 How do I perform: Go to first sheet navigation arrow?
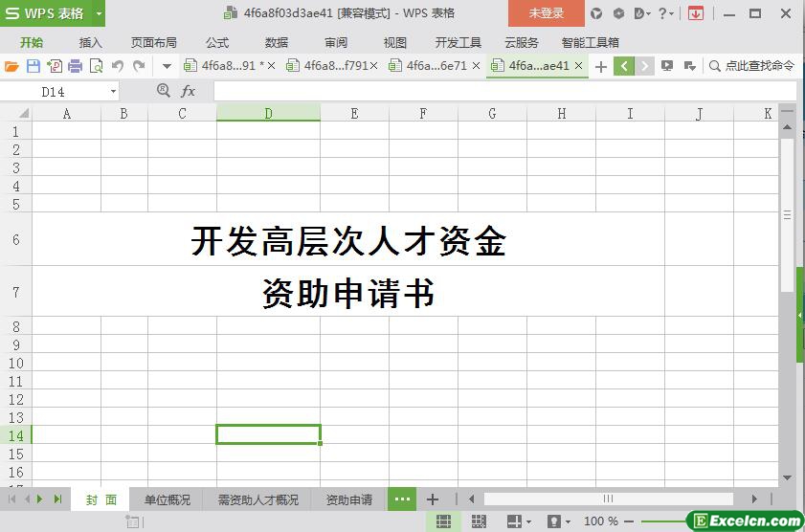tap(11, 499)
